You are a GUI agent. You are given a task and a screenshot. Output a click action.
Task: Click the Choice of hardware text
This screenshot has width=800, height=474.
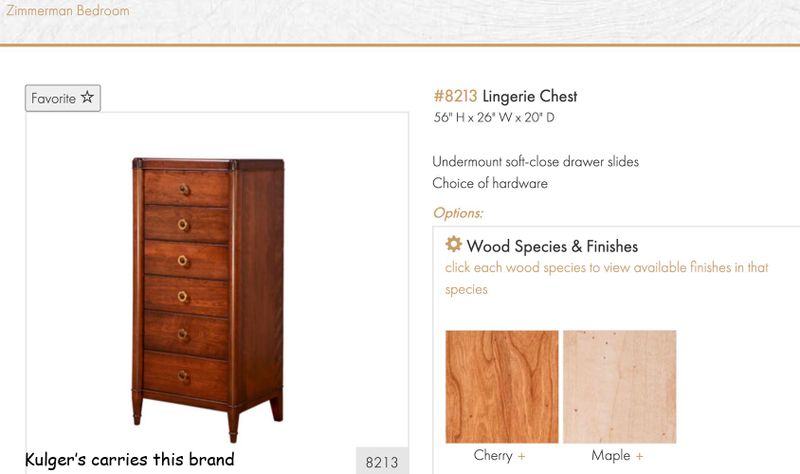click(x=490, y=183)
